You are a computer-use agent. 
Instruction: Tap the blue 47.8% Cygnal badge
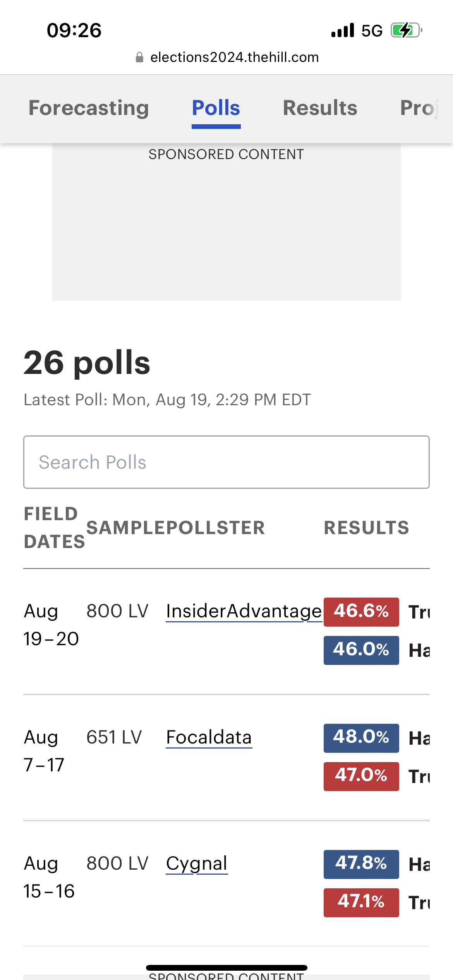click(x=361, y=864)
